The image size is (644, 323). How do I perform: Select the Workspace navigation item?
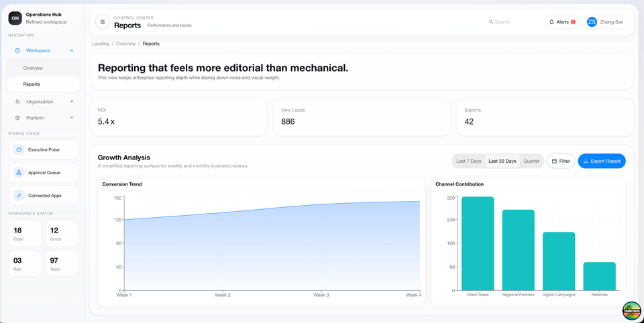pyautogui.click(x=43, y=50)
